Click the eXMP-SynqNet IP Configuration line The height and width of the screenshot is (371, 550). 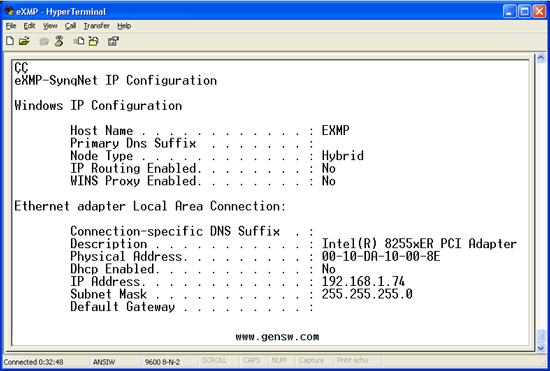pos(115,80)
